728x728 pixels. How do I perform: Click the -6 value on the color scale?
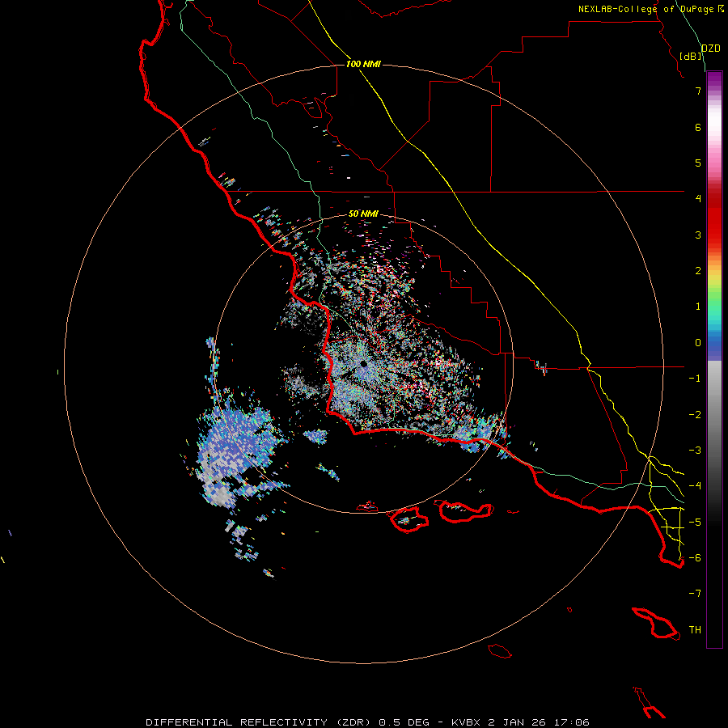pyautogui.click(x=695, y=558)
